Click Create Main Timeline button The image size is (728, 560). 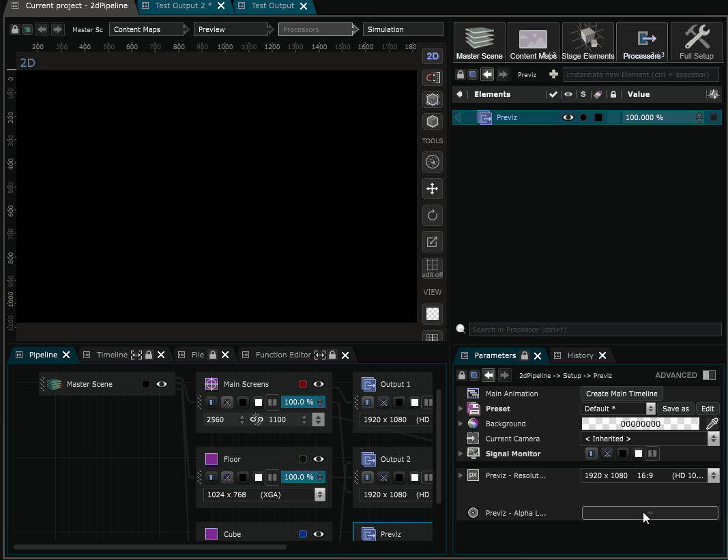[622, 394]
